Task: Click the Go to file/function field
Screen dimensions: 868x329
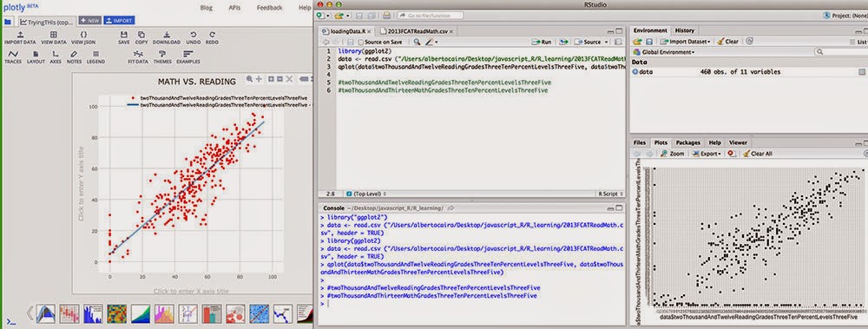Action: (430, 16)
